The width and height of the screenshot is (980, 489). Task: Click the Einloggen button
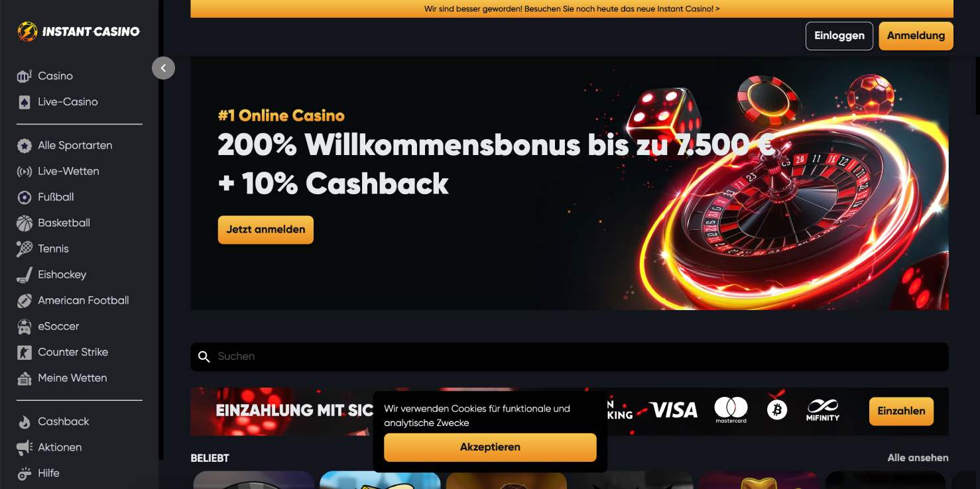[x=839, y=36]
